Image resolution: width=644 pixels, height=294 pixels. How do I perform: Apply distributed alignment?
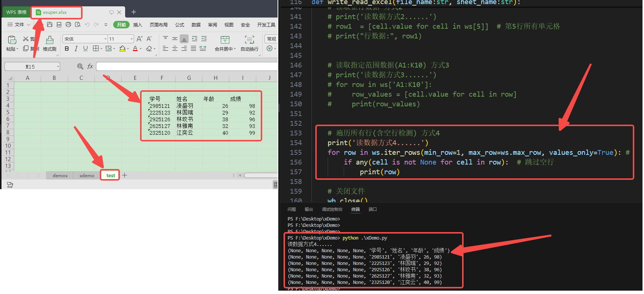(203, 49)
